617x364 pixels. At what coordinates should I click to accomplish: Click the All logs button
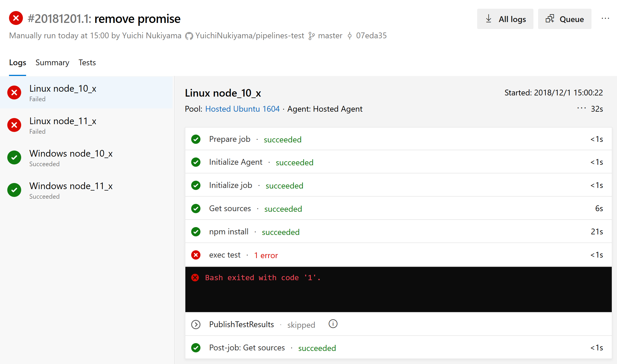(x=505, y=19)
